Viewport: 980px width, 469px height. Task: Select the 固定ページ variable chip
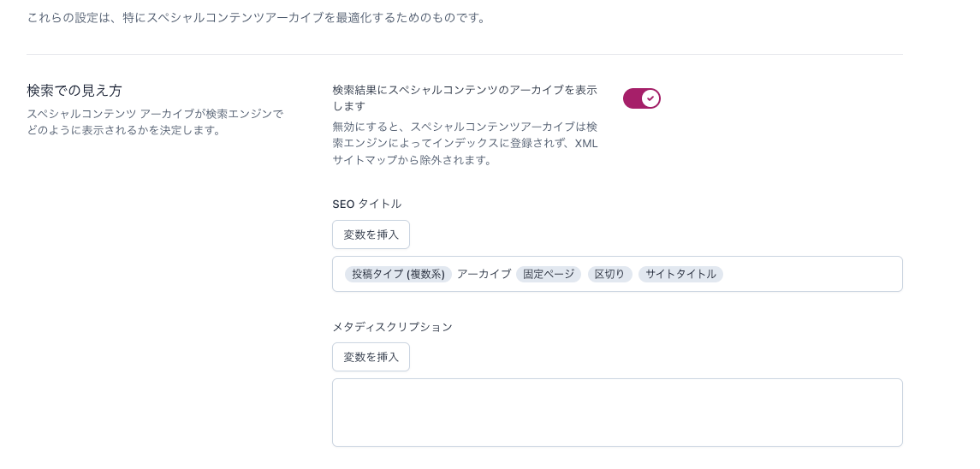pos(548,274)
